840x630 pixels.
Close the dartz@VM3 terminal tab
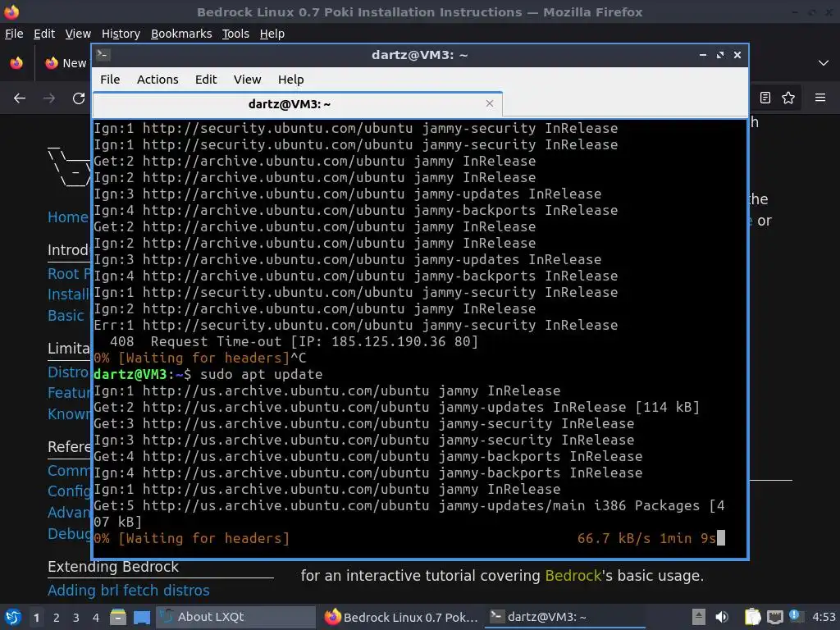(x=489, y=103)
